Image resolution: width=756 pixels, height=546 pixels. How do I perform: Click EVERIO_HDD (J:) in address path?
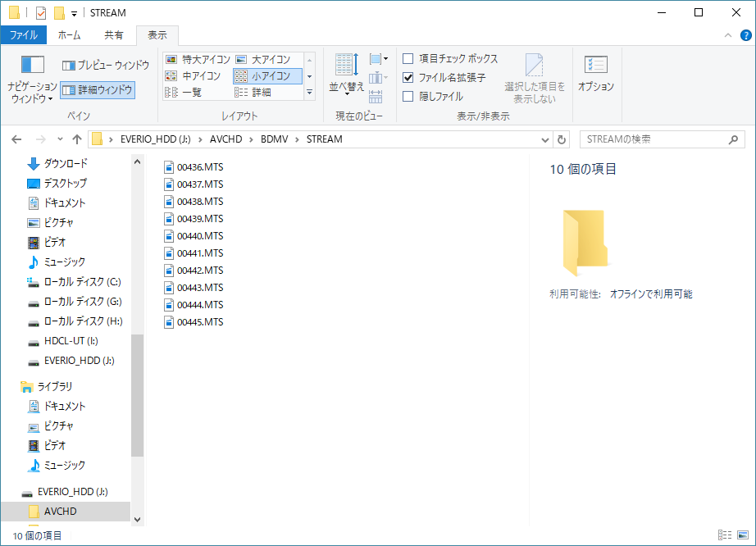[x=155, y=139]
